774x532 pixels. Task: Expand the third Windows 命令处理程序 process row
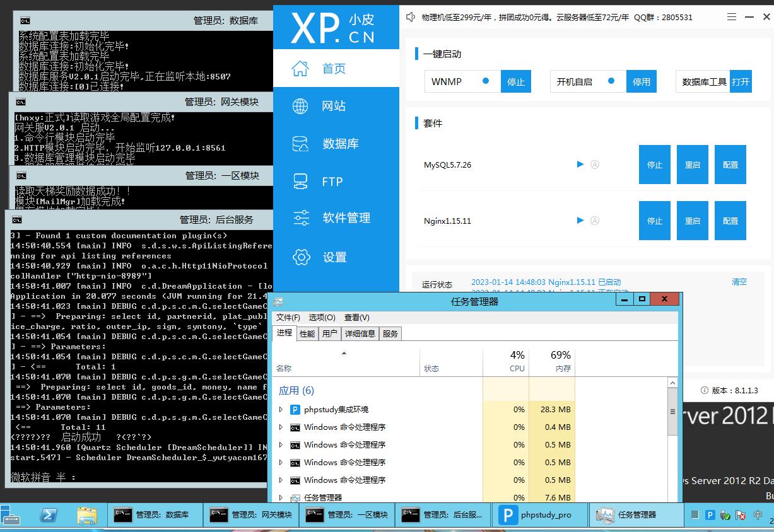click(281, 463)
